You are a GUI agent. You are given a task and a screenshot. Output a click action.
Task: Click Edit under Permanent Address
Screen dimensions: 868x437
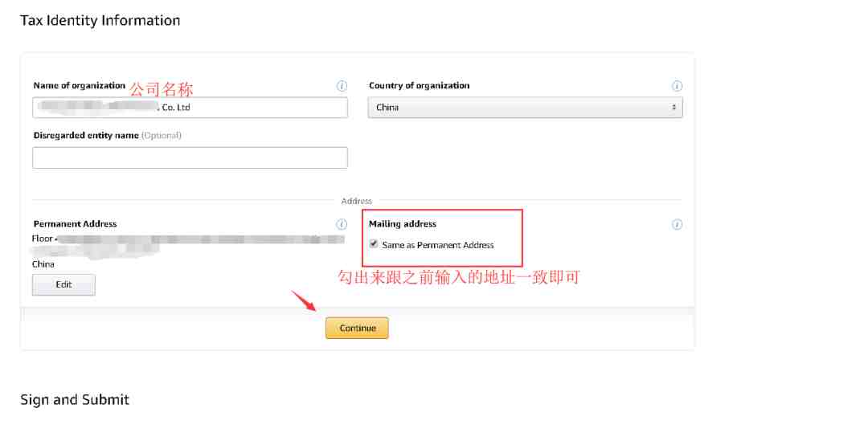coord(63,285)
